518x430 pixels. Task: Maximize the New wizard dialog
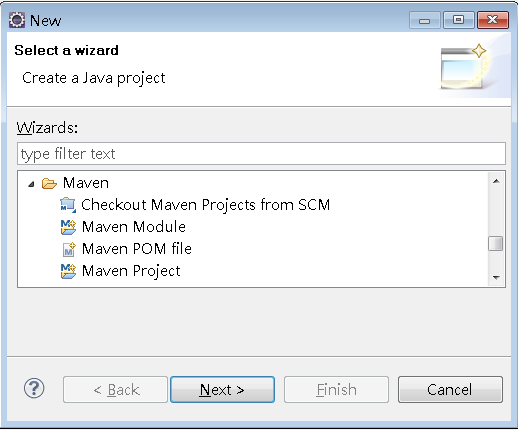tap(459, 20)
